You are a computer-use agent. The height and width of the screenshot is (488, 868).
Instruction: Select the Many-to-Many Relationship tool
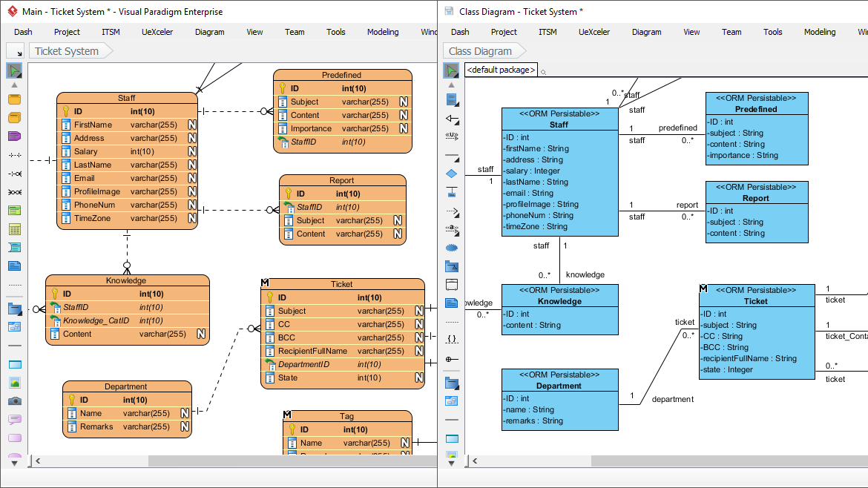(13, 191)
